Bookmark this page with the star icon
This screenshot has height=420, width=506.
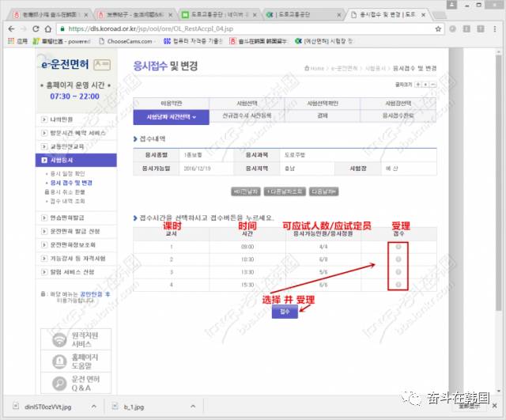coord(438,29)
